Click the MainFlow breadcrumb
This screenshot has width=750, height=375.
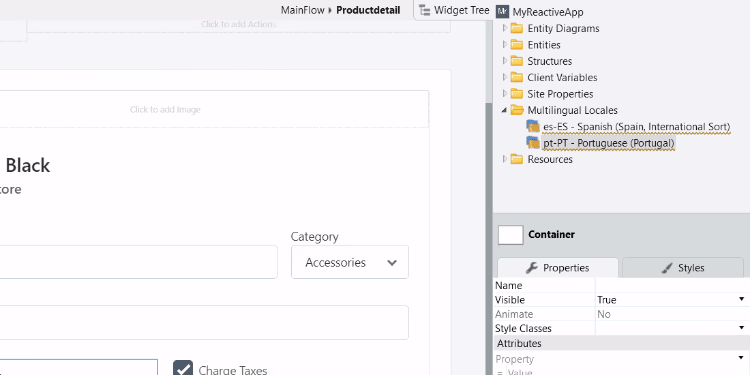[x=302, y=10]
